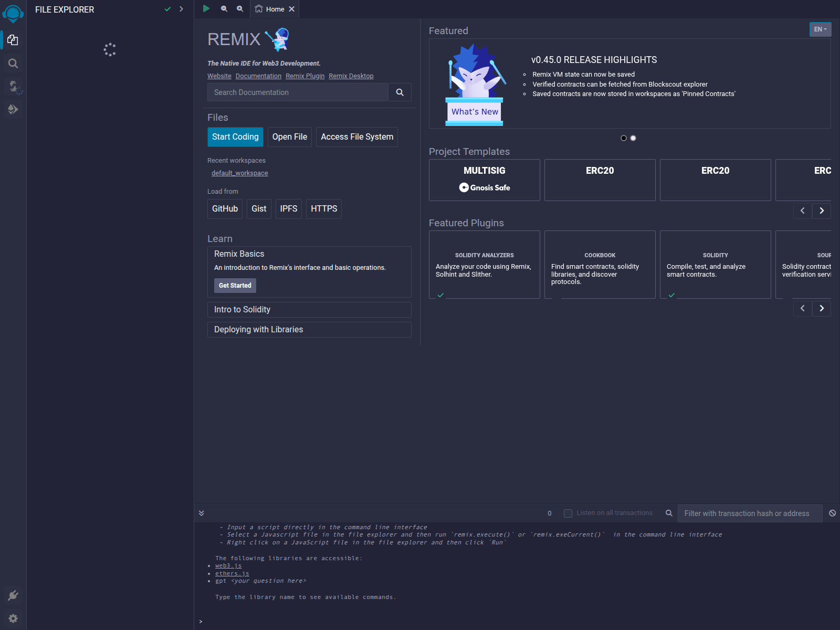Click the documentation search magnifier button
Image resolution: width=840 pixels, height=630 pixels.
(400, 92)
